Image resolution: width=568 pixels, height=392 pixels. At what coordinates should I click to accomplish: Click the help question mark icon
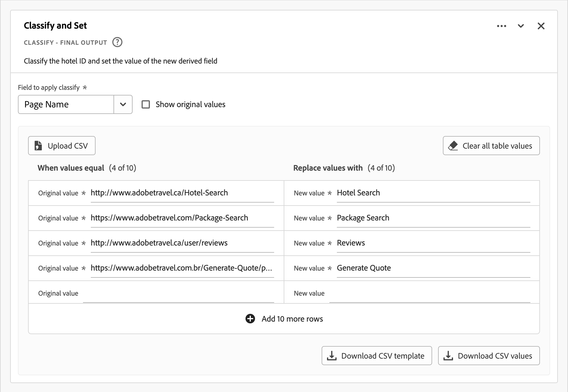(x=117, y=42)
